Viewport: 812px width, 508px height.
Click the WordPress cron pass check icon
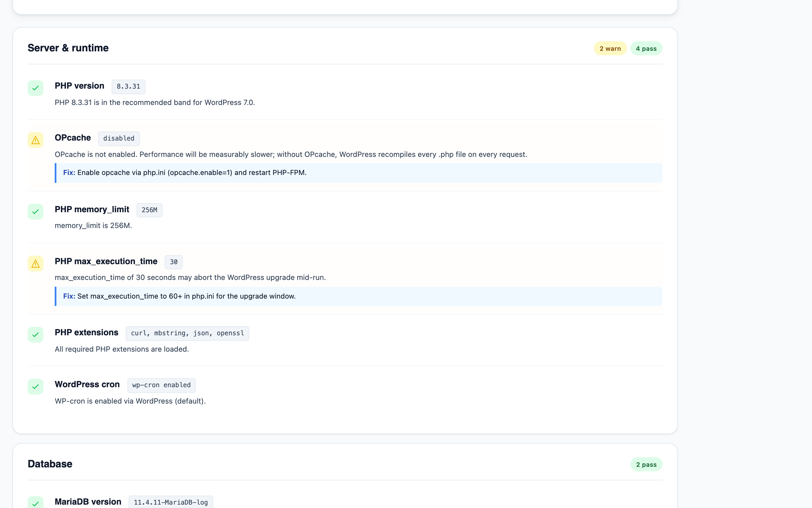[35, 387]
